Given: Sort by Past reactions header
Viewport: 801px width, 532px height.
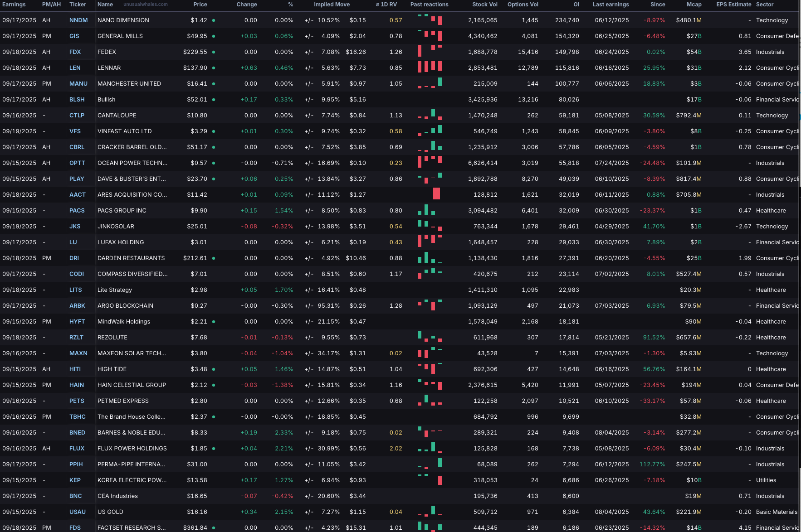Looking at the screenshot, I should 429,5.
